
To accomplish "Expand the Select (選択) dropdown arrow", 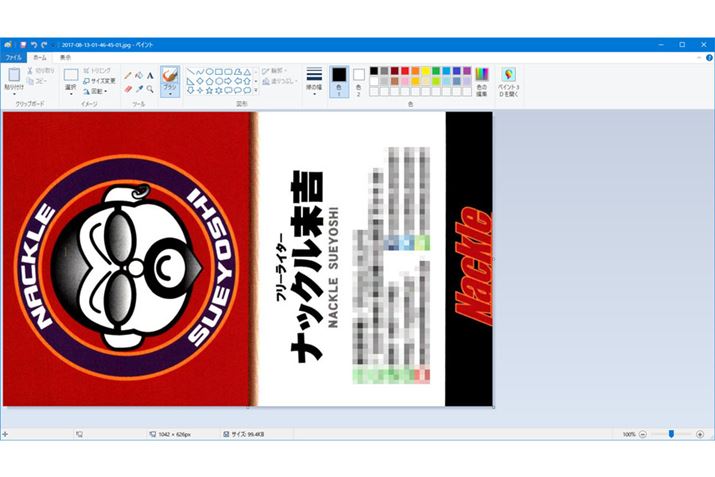I will click(71, 93).
